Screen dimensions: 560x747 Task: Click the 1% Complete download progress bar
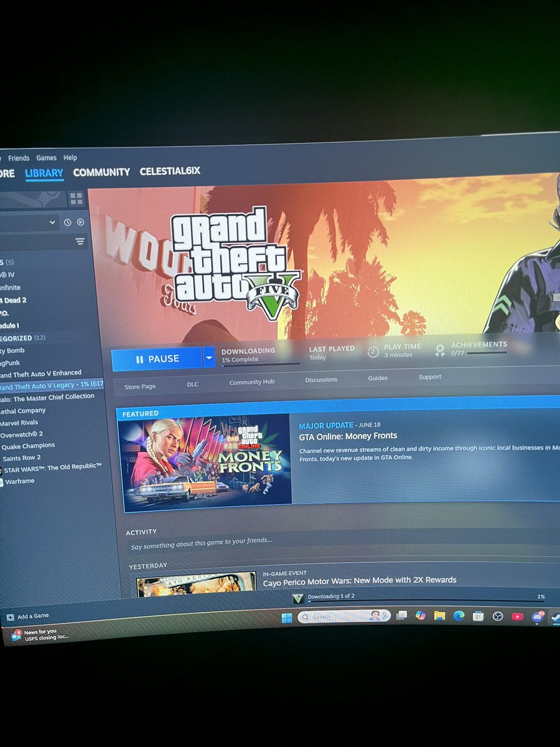tap(260, 365)
